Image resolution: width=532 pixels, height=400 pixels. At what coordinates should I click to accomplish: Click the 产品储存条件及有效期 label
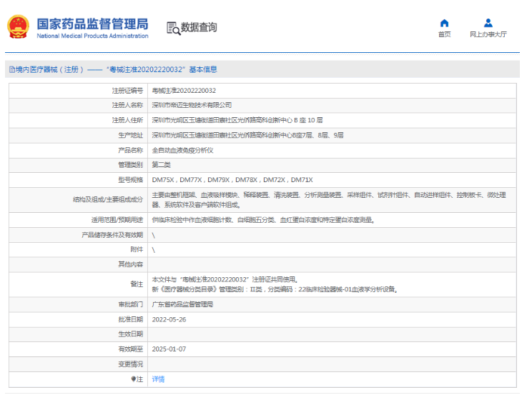coord(112,235)
